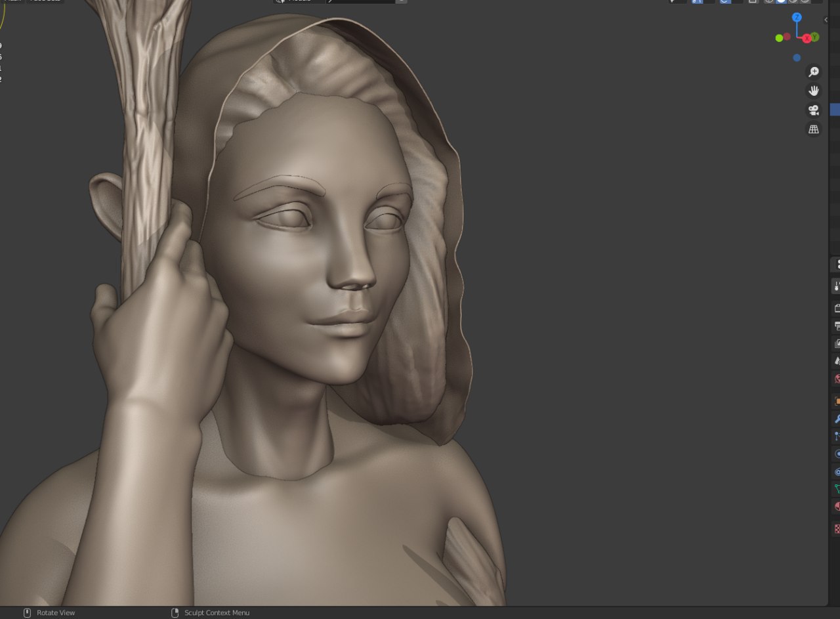
Task: Click the blue Z axis gizmo handle
Action: [797, 18]
